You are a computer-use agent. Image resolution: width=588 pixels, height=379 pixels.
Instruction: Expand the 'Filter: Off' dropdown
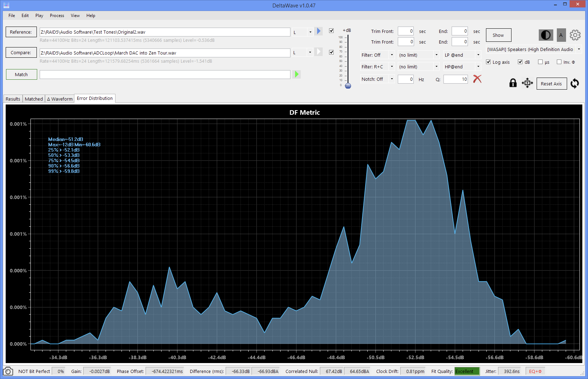click(x=377, y=55)
